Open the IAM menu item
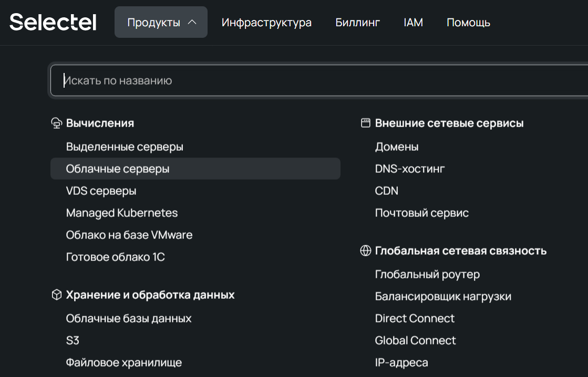The image size is (588, 377). 413,23
